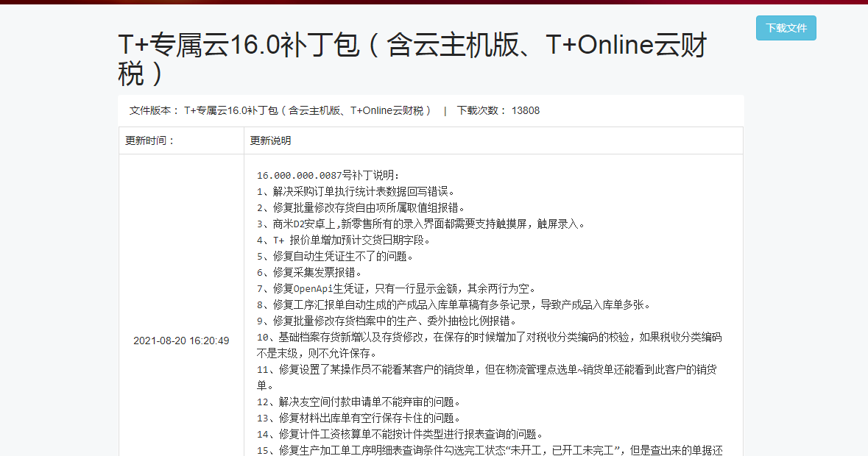Click item 9 about 委外抽检比例报错

(x=387, y=321)
